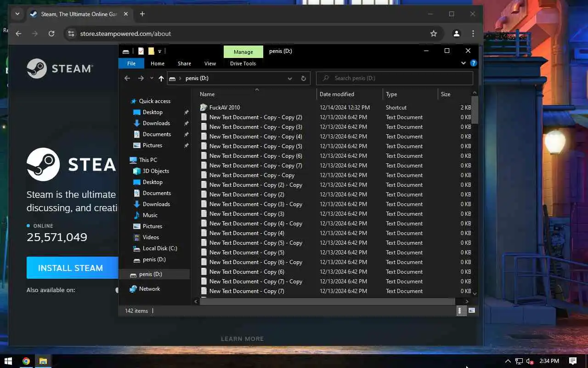Open the taskbar volume icon
This screenshot has height=368, width=588.
pos(530,361)
